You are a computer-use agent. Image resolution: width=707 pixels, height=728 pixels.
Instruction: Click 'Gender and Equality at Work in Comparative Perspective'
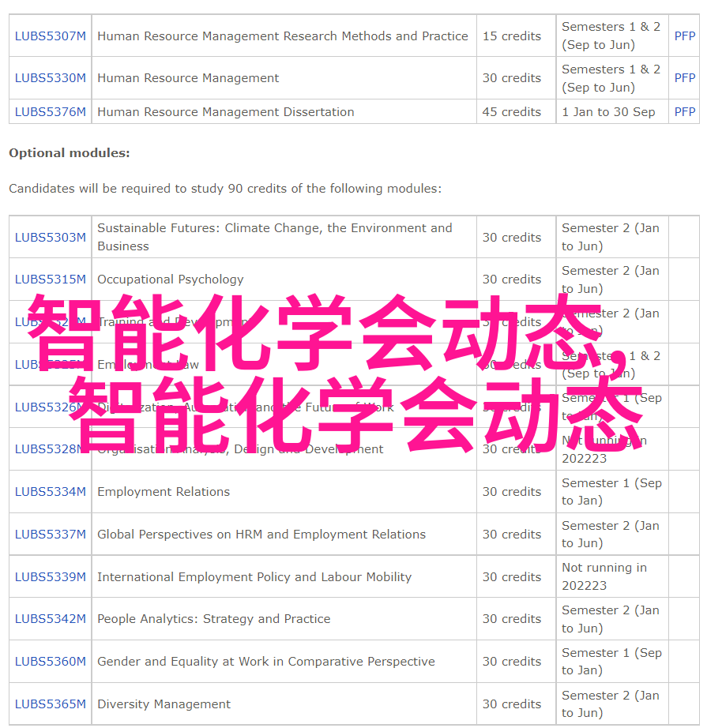tap(266, 662)
